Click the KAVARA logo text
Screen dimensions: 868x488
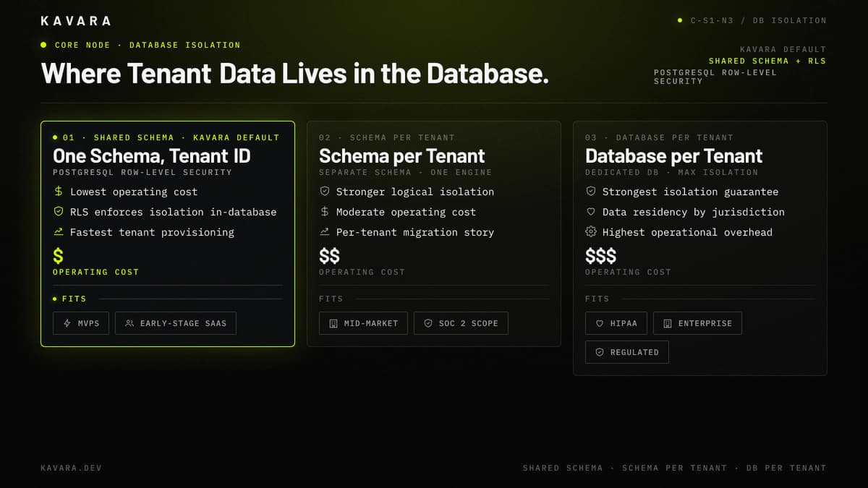(76, 21)
